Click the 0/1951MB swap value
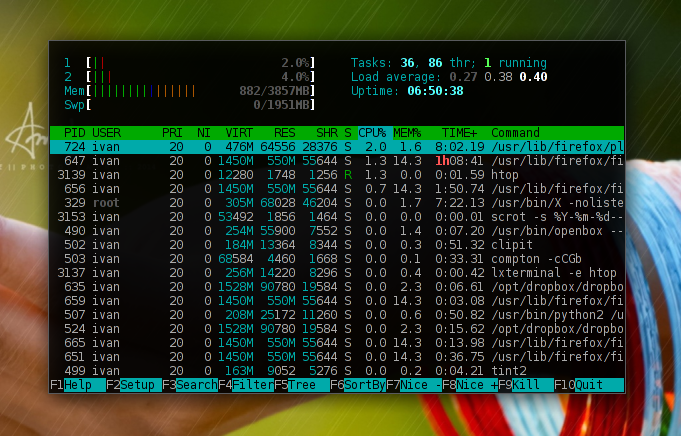This screenshot has height=436, width=681. [281, 105]
